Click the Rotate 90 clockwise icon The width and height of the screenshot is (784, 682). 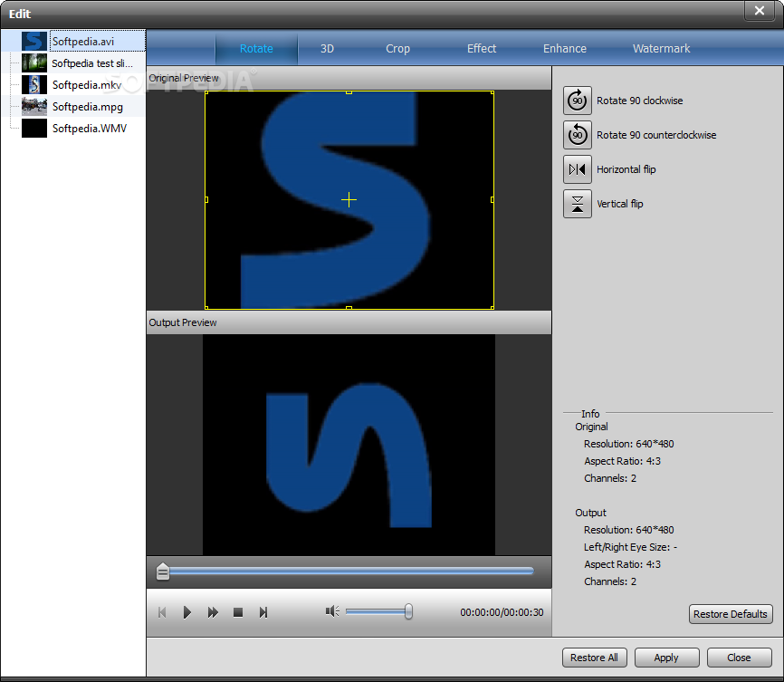tap(577, 101)
